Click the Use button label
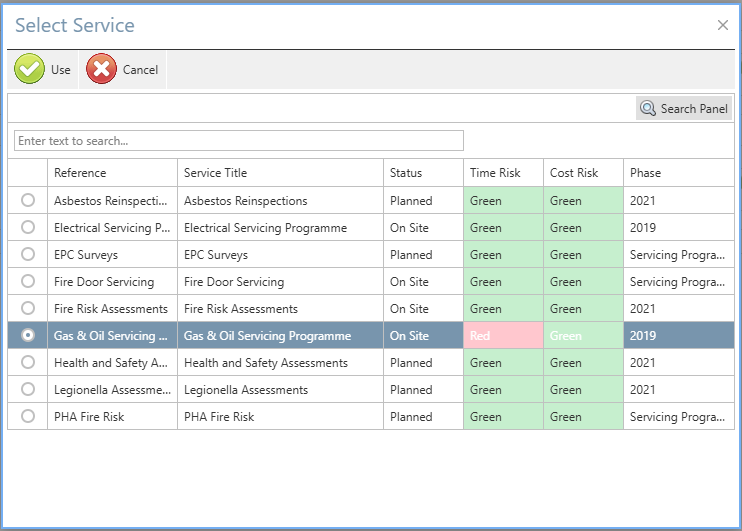Image resolution: width=742 pixels, height=531 pixels. click(x=61, y=70)
